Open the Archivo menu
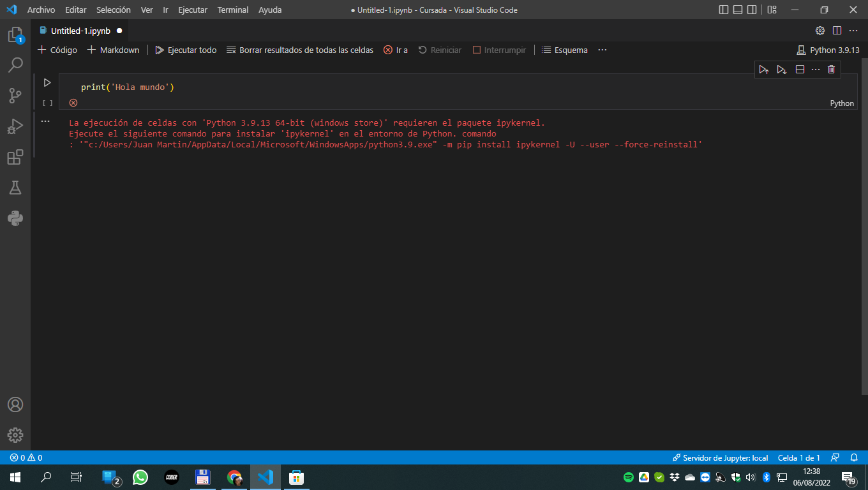 click(41, 10)
